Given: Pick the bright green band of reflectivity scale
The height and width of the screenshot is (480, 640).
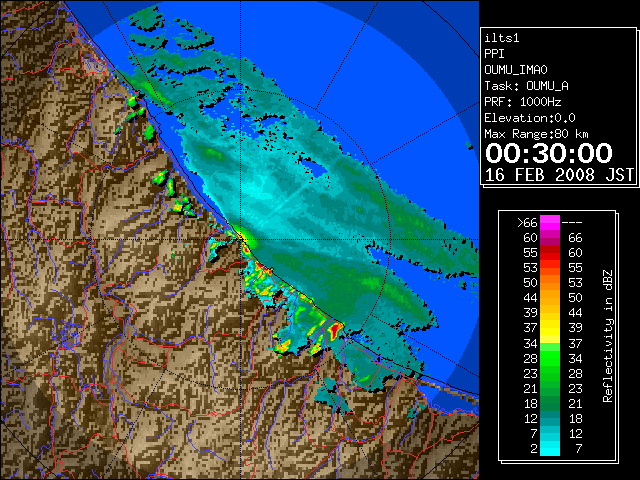Looking at the screenshot, I should [x=550, y=358].
